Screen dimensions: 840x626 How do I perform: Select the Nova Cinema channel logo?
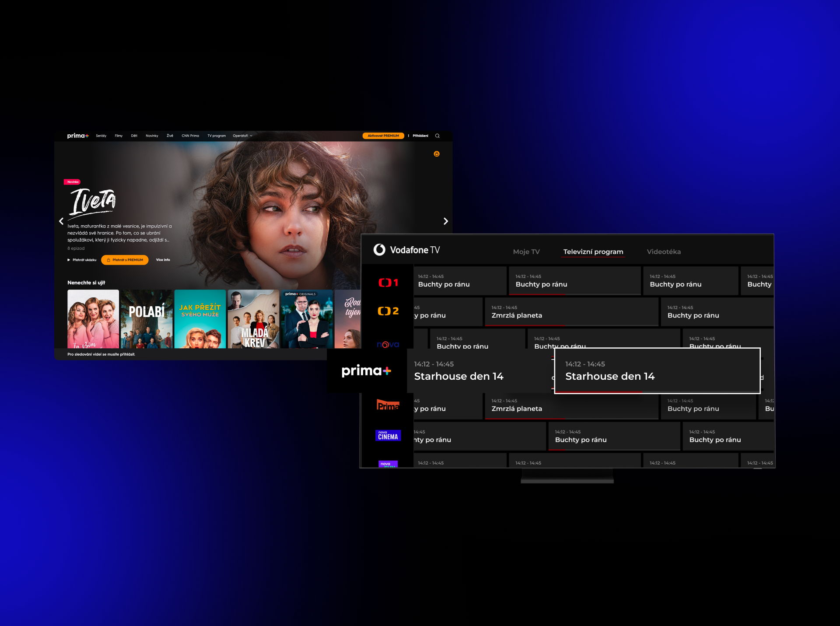coord(388,435)
